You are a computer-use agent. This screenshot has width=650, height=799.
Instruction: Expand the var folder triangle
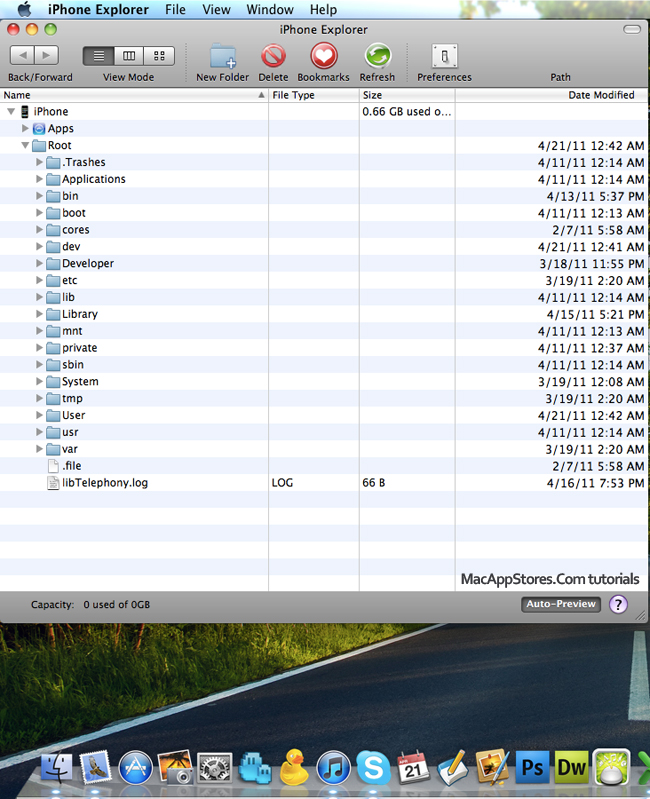point(39,449)
